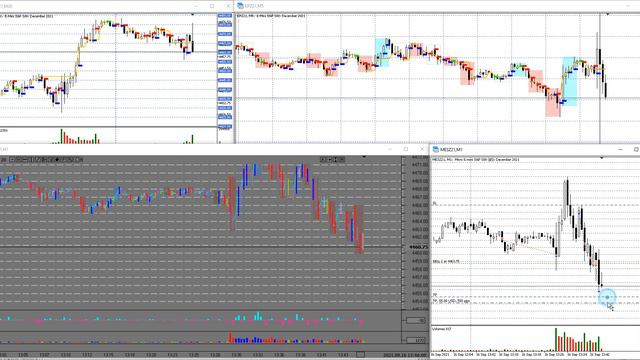Select the chart shift triangle in top-left chart
Image resolution: width=640 pixels, height=360 pixels.
pyautogui.click(x=193, y=15)
